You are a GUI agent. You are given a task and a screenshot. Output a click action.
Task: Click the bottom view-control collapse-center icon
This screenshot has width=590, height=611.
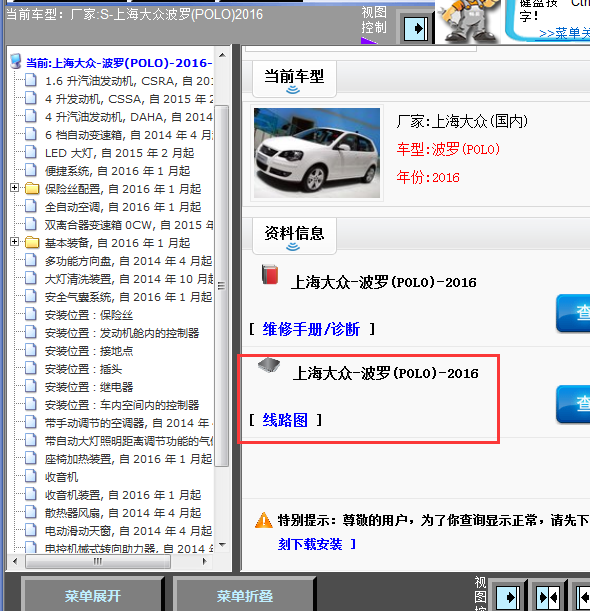pos(549,597)
